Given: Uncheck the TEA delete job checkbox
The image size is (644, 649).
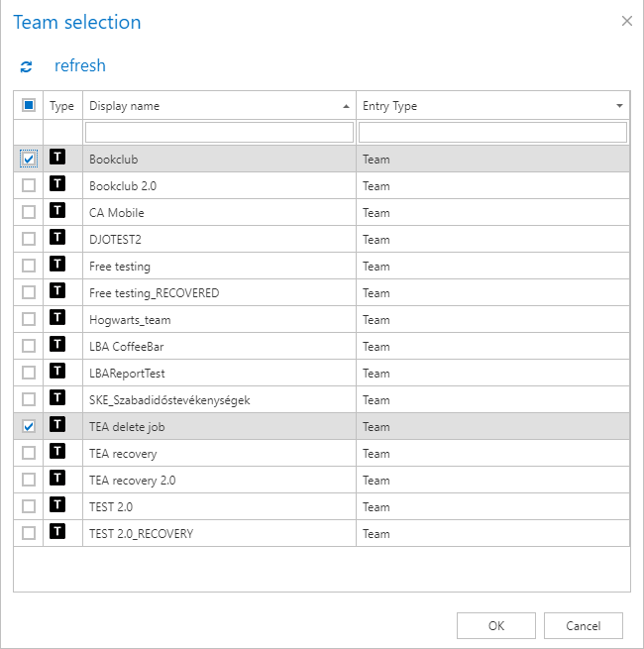Looking at the screenshot, I should pos(29,426).
